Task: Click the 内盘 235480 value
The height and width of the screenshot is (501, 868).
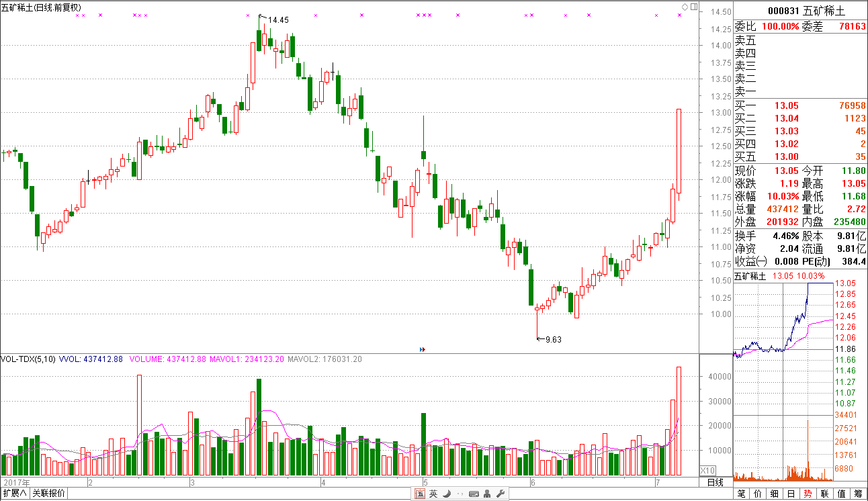Action: point(849,222)
